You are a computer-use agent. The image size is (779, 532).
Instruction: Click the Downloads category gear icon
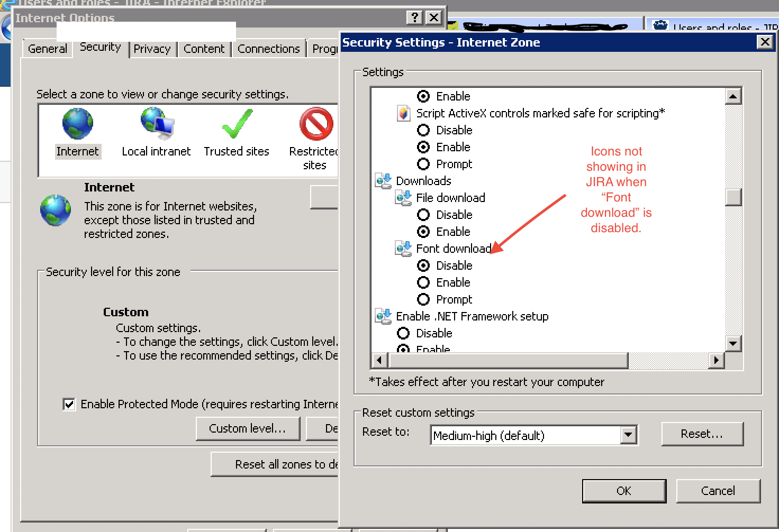pos(383,180)
